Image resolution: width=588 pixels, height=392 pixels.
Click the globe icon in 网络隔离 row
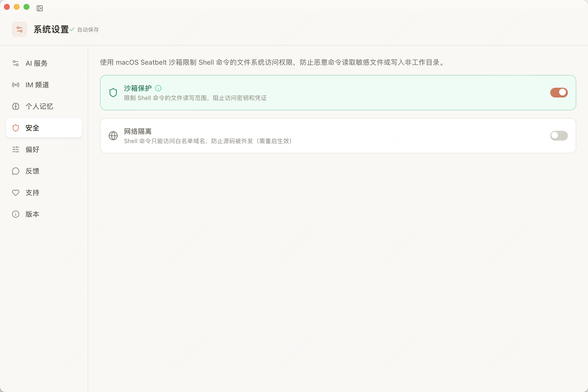113,136
